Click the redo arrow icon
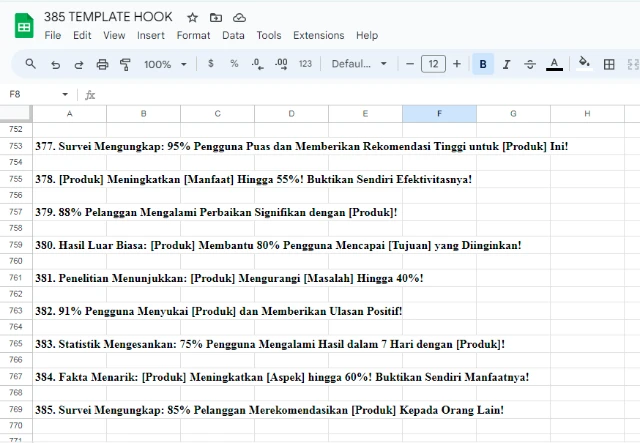The width and height of the screenshot is (640, 443). [78, 64]
